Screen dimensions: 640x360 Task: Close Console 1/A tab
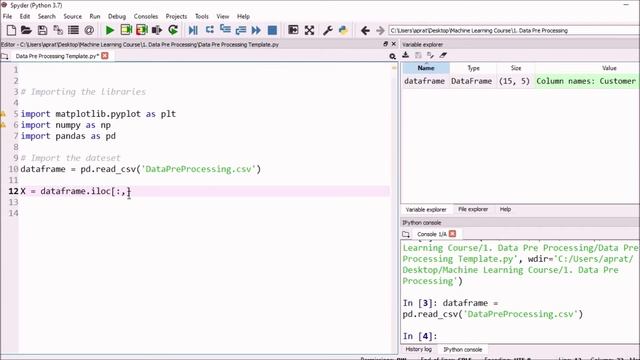point(452,234)
